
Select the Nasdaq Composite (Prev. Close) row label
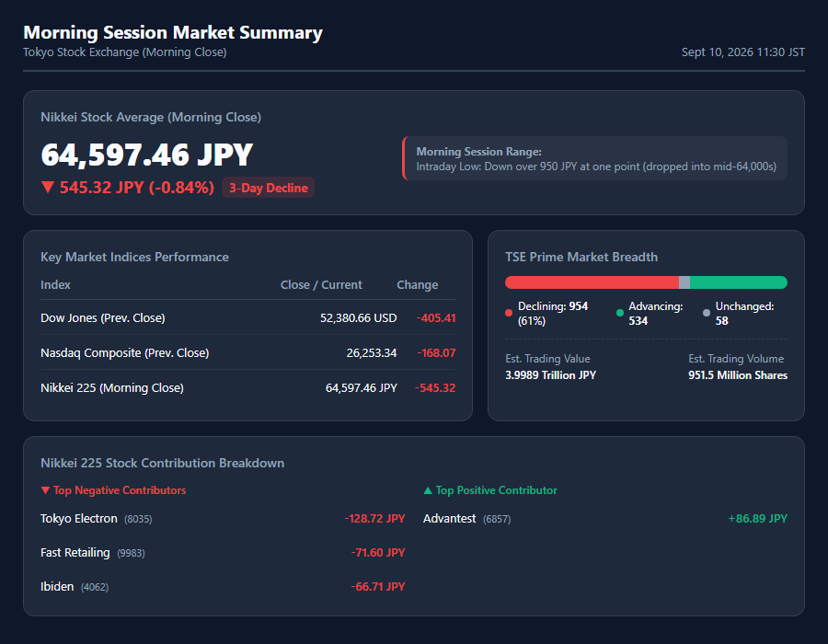[x=124, y=352]
